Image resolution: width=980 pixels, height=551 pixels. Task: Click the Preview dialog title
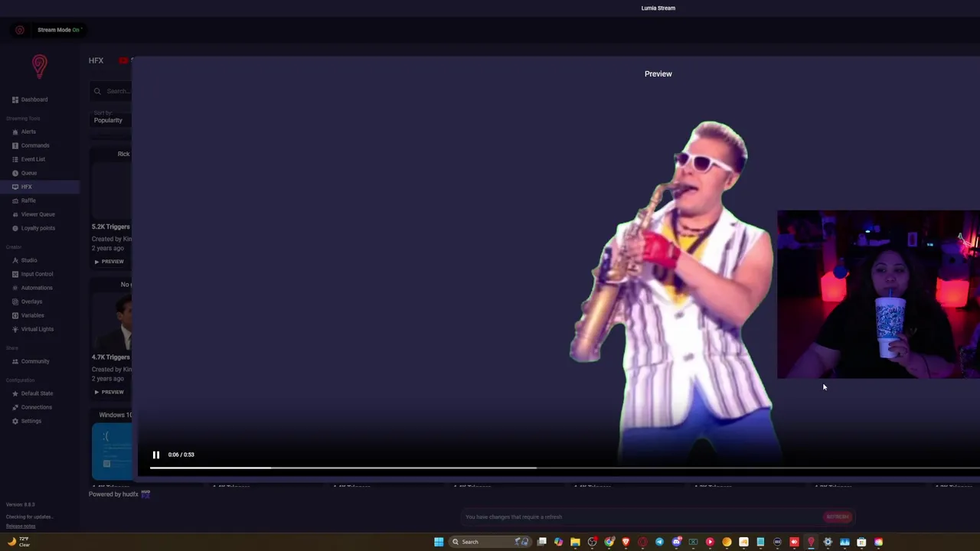click(658, 73)
